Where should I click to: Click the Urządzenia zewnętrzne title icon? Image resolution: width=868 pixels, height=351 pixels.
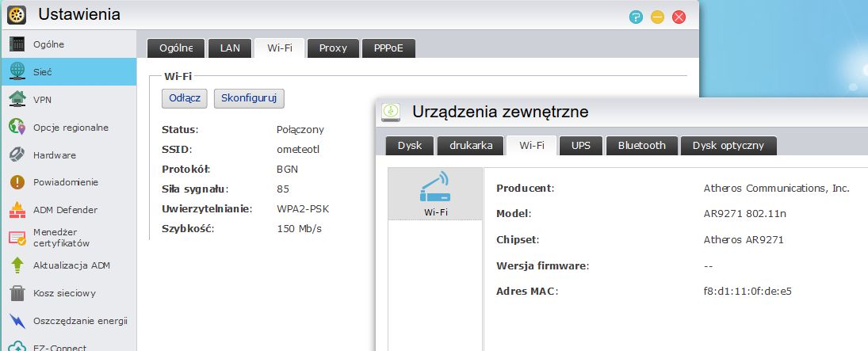391,112
